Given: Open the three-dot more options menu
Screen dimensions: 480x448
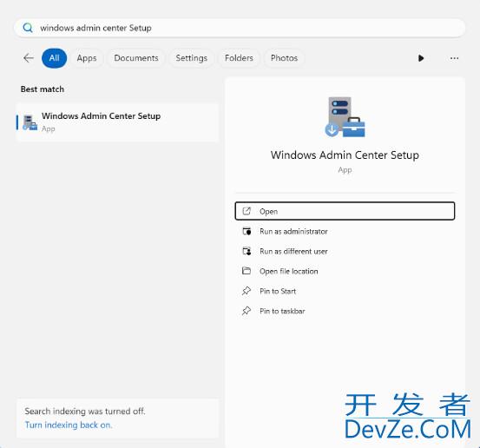Looking at the screenshot, I should tap(454, 58).
